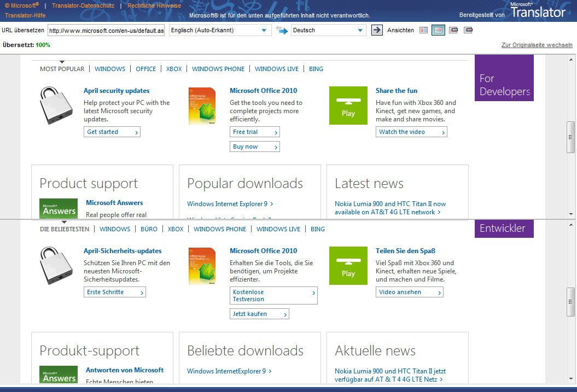Image resolution: width=577 pixels, height=392 pixels.
Task: Select translation with hover original view icon
Action: (x=468, y=30)
